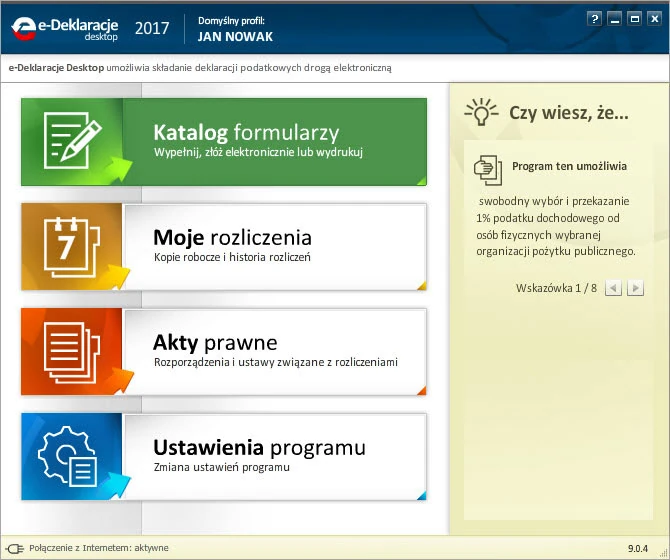Open the Katalog formularzy tile

(224, 142)
